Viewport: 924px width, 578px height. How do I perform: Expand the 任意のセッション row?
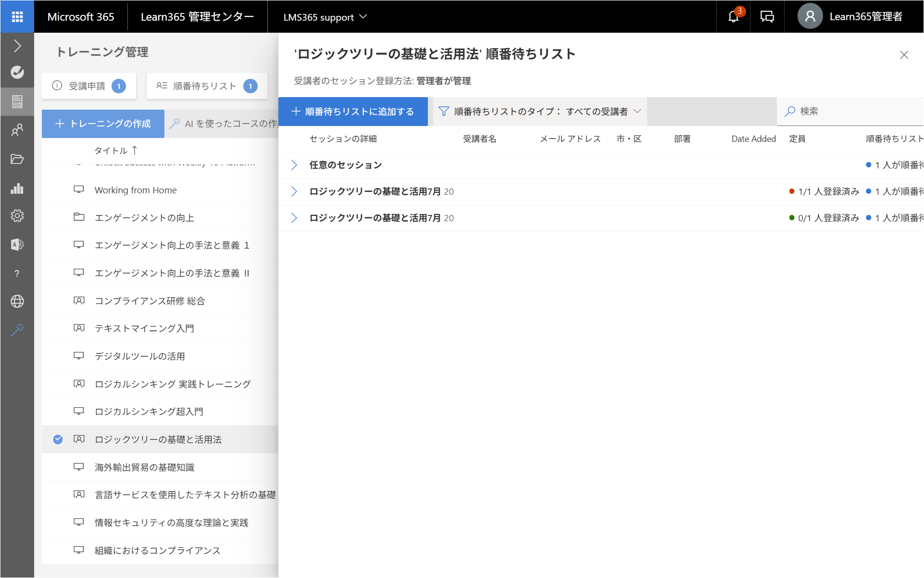(x=294, y=165)
